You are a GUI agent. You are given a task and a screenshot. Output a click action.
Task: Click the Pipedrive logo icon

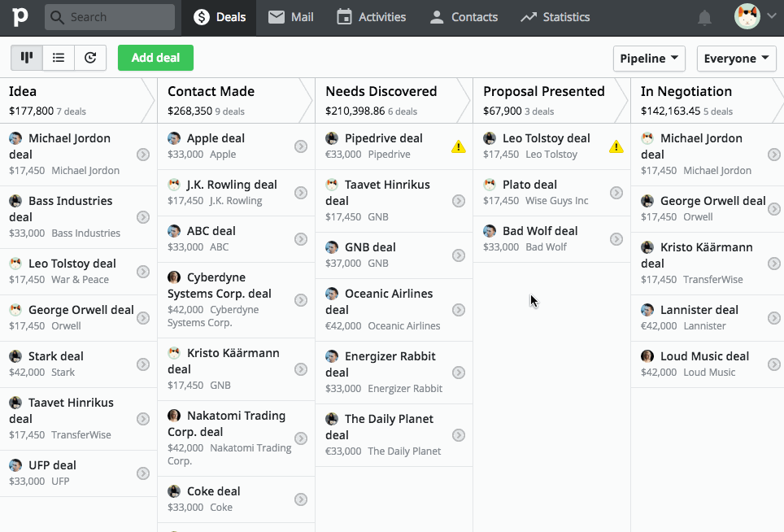[20, 17]
